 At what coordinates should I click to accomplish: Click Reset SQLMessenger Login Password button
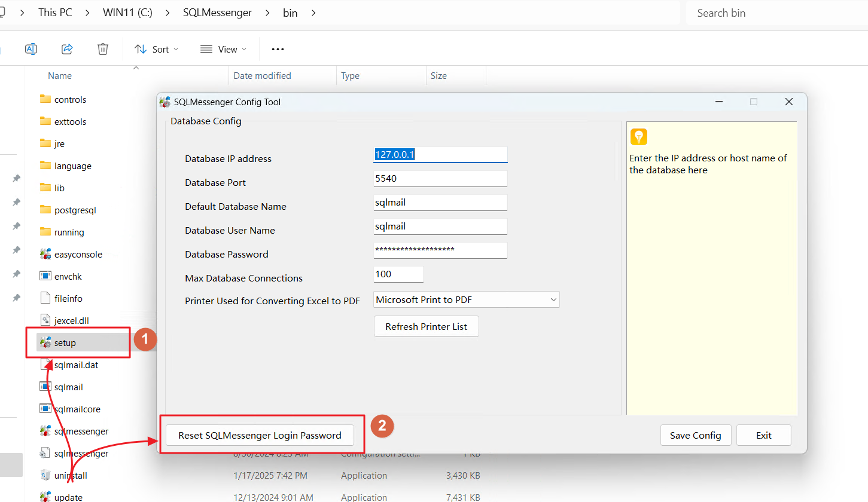(x=260, y=436)
